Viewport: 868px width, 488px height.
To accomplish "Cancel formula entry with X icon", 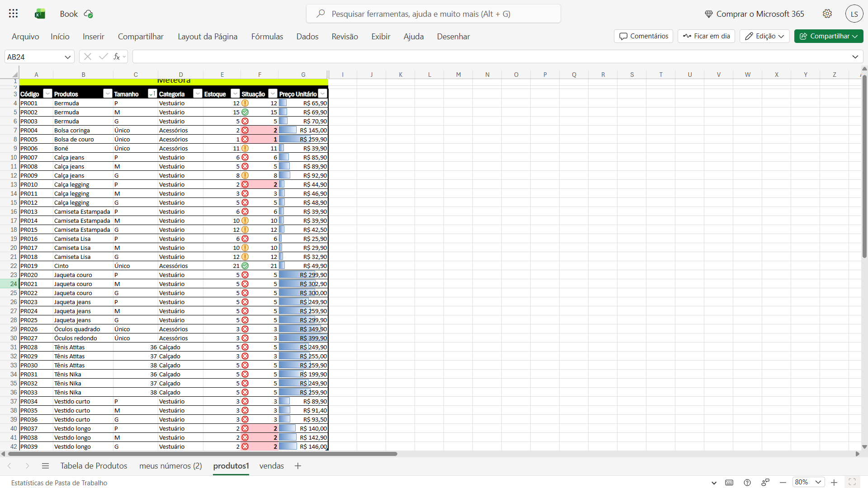I will tap(88, 56).
